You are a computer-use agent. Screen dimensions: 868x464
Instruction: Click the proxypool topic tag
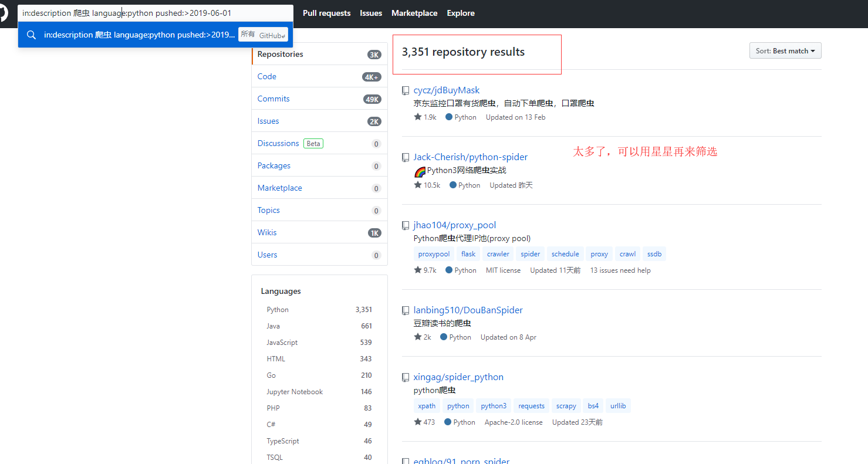tap(434, 254)
